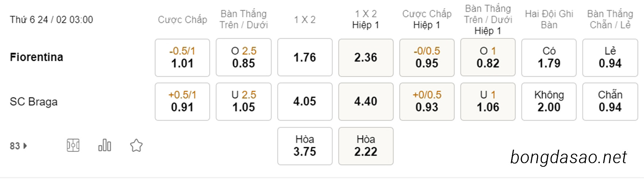Screen dimensions: 644x181
Task: Pick first-half handicap -0/0.5 at 0.95
Action: 427,58
